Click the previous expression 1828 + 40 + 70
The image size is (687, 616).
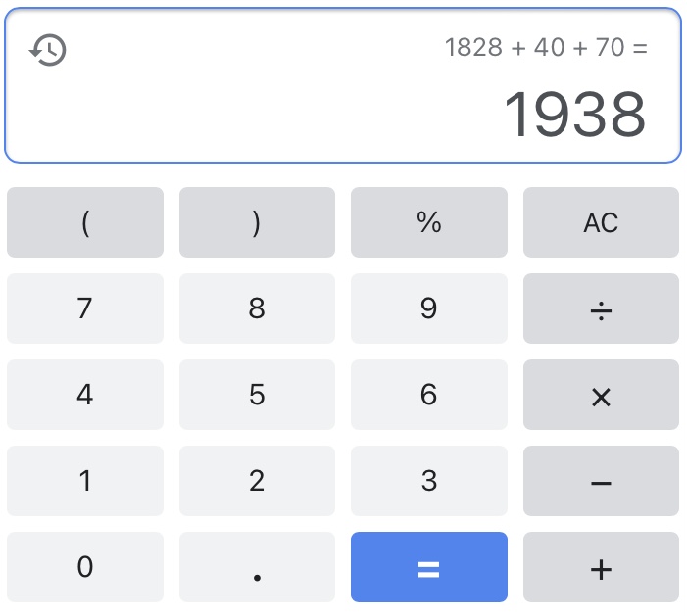[x=545, y=47]
